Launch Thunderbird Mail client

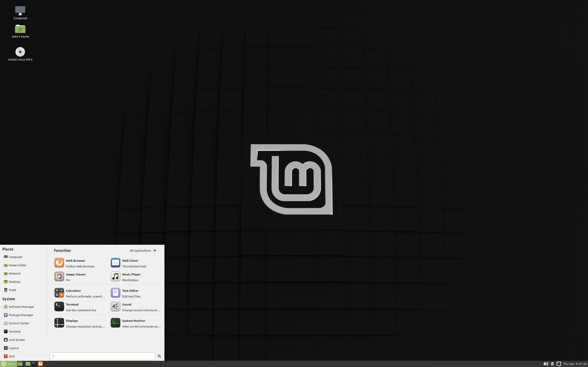(134, 263)
